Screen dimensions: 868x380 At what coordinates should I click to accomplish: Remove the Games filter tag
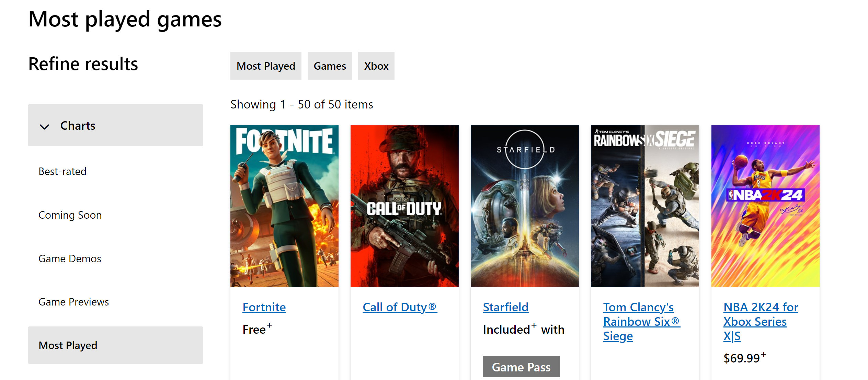330,66
